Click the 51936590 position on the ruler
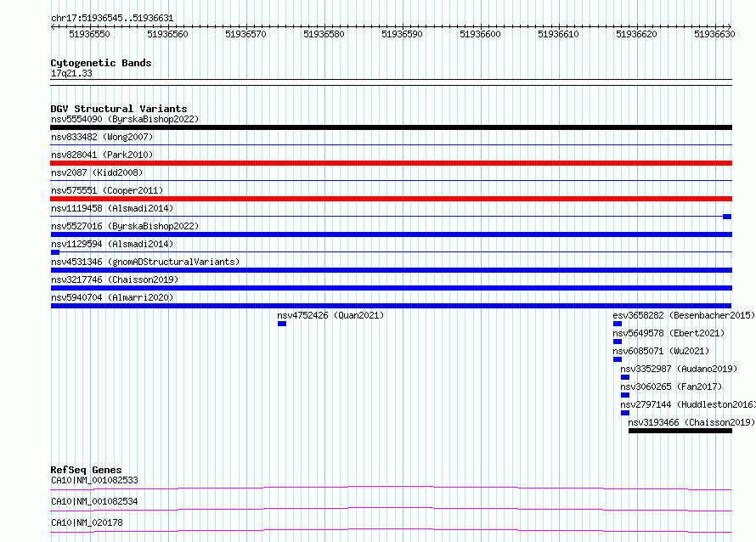The width and height of the screenshot is (756, 542). coord(402,34)
